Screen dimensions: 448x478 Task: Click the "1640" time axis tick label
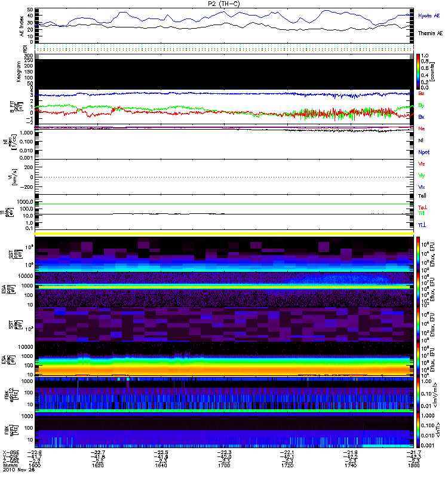[161, 465]
